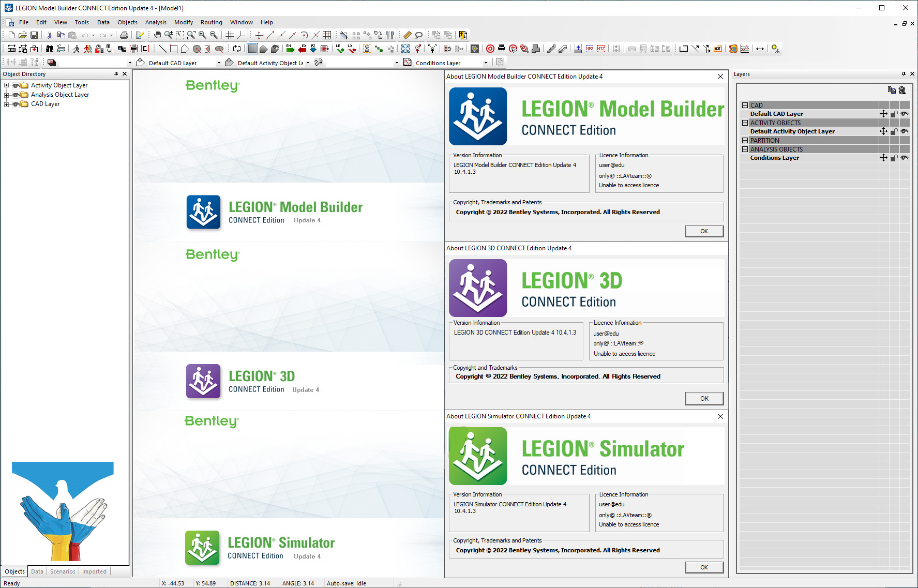Close the Object Directory panel

pos(125,74)
